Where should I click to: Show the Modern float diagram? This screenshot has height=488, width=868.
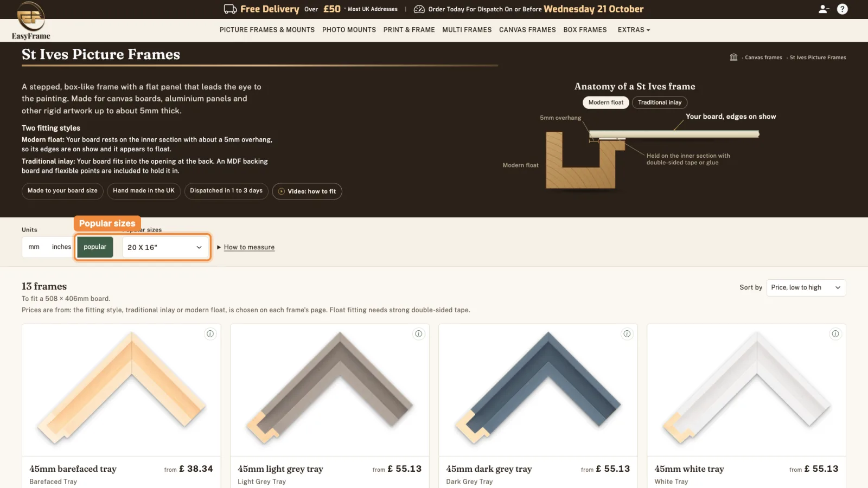coord(606,102)
